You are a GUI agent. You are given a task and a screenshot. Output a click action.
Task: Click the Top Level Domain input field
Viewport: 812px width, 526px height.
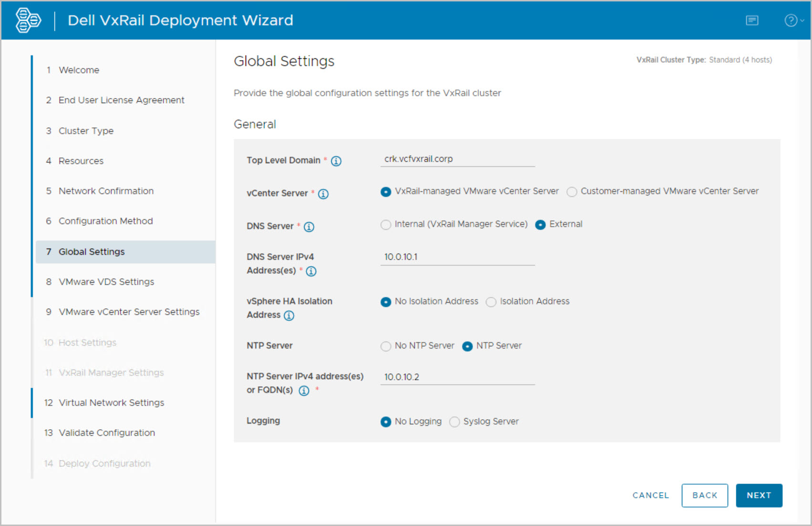coord(457,159)
